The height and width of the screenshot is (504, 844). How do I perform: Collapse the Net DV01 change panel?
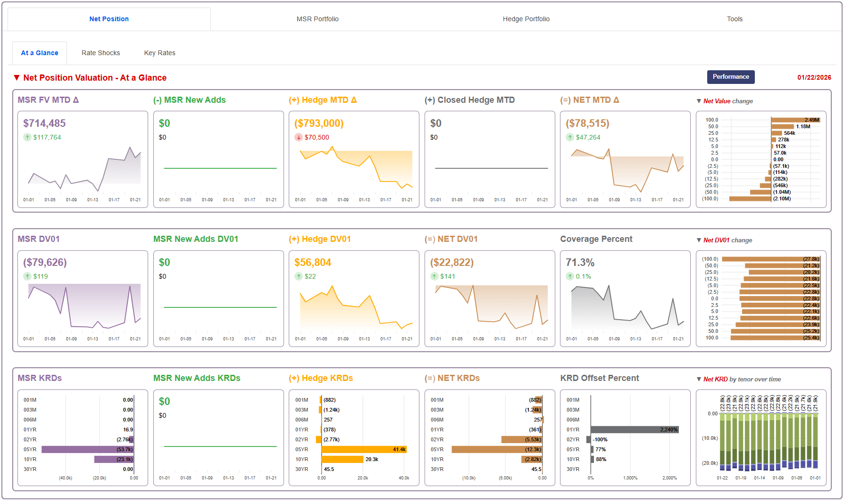pos(699,240)
